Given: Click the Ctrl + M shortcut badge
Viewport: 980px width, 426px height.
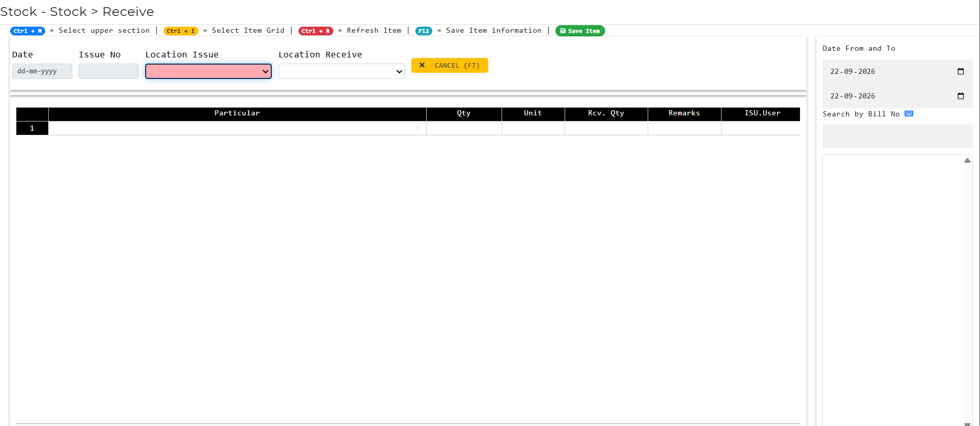Looking at the screenshot, I should point(28,31).
